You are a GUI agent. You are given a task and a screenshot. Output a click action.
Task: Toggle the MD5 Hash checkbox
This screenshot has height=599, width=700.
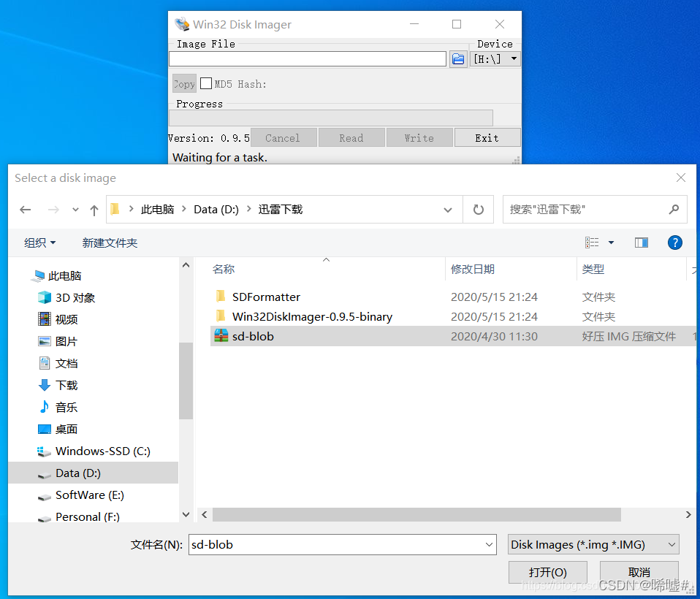206,83
